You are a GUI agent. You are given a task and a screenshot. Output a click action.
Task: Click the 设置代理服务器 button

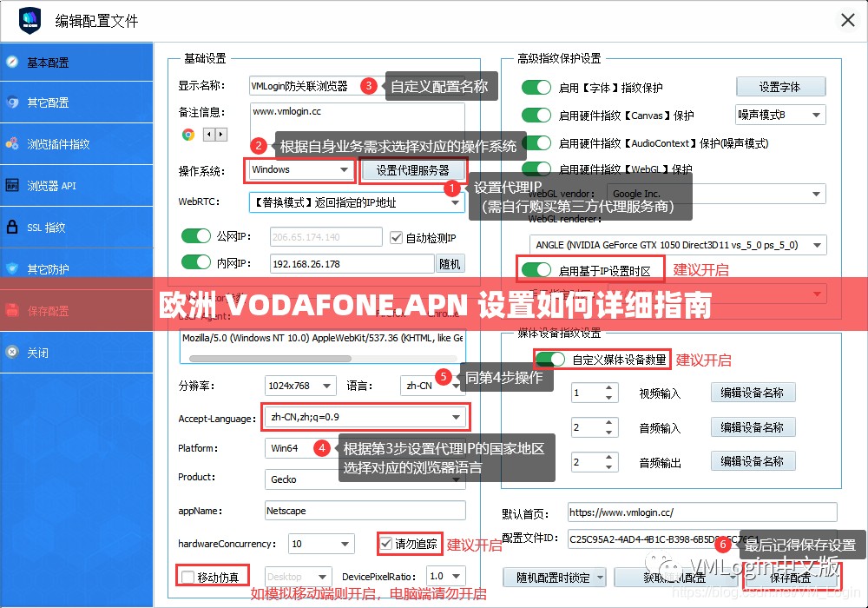click(413, 170)
